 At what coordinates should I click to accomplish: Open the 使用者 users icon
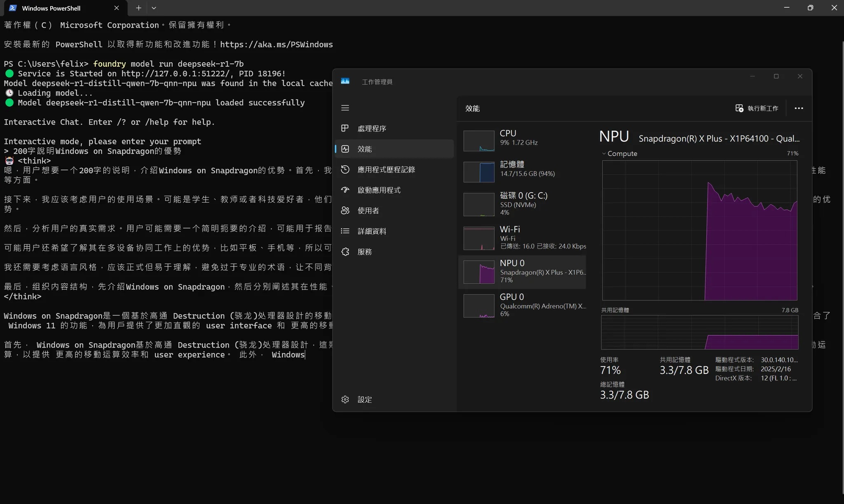click(345, 210)
